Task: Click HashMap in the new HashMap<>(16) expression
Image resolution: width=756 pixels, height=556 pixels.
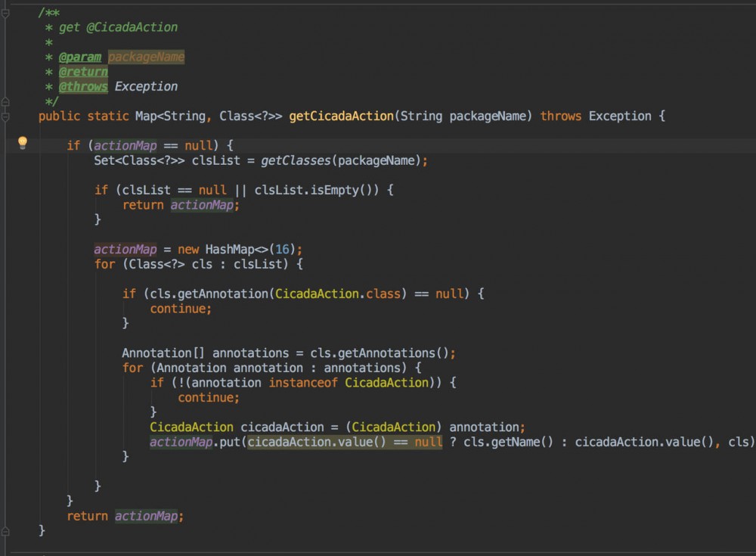Action: point(230,250)
